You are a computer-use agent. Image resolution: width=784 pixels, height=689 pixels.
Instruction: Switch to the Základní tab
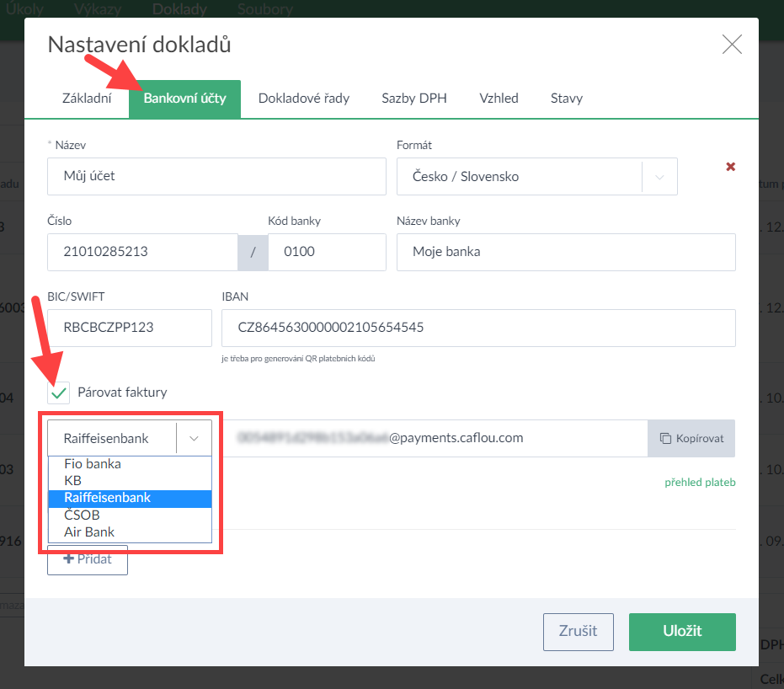pyautogui.click(x=87, y=99)
